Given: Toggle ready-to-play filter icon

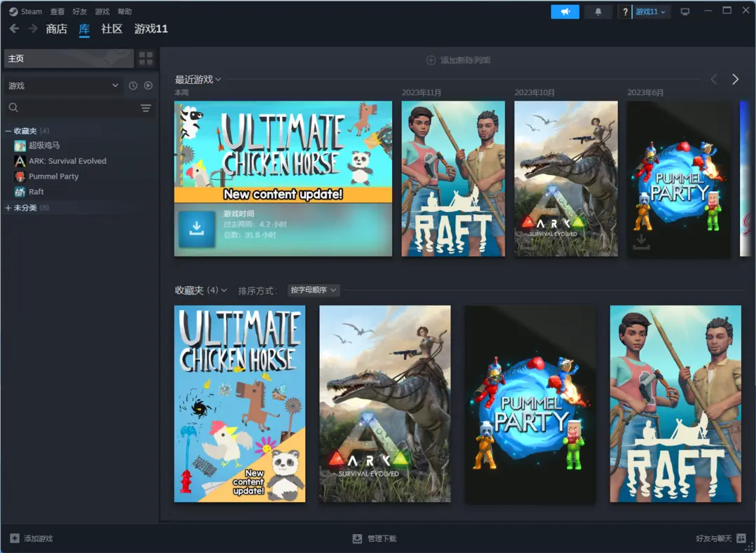Looking at the screenshot, I should click(148, 85).
